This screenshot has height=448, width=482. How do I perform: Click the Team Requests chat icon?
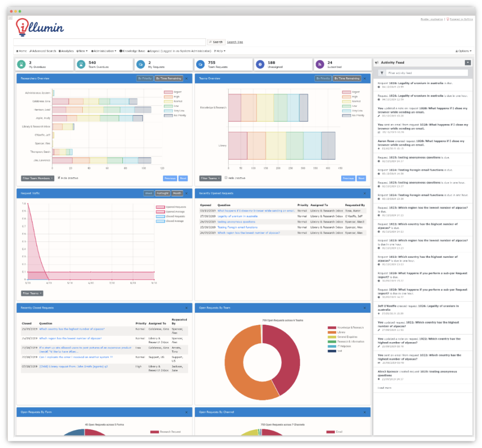pyautogui.click(x=200, y=64)
